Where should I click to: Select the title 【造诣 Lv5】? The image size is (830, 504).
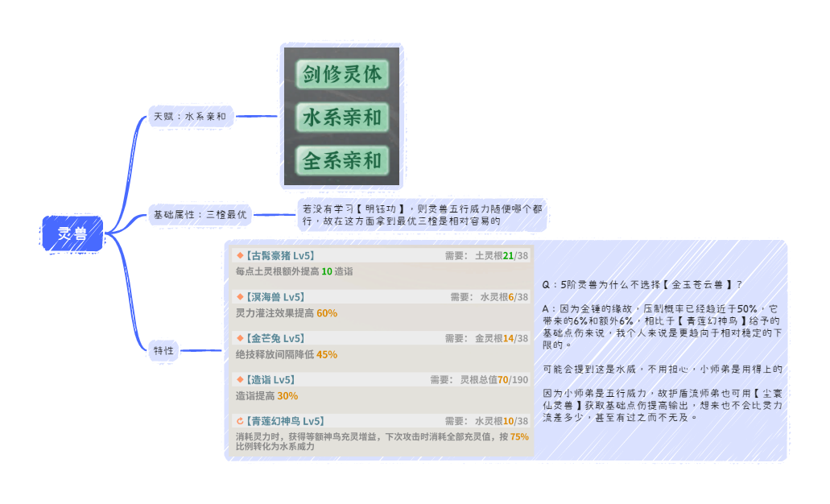click(270, 379)
